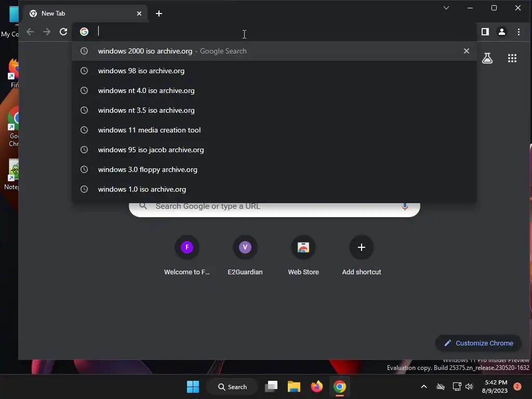Click the search magnifier in the Google box
This screenshot has width=532, height=399.
[143, 206]
